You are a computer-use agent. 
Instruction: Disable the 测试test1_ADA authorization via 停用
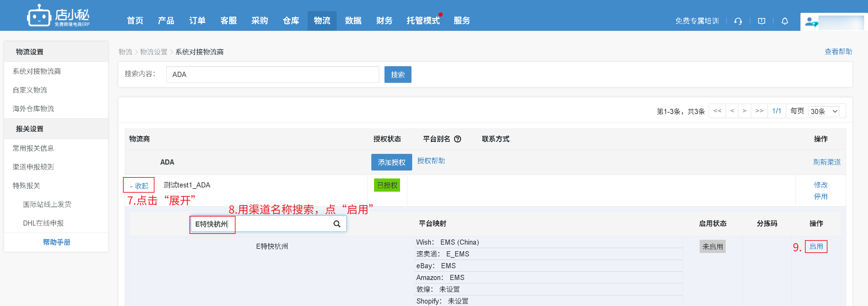tap(820, 196)
